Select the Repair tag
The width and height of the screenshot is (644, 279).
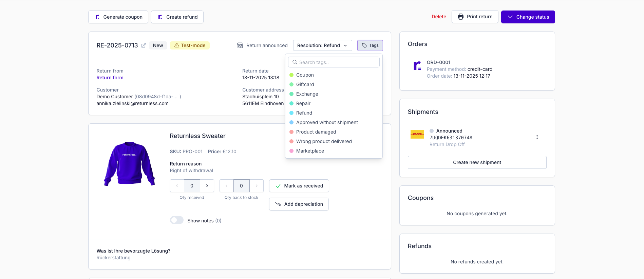point(334,103)
